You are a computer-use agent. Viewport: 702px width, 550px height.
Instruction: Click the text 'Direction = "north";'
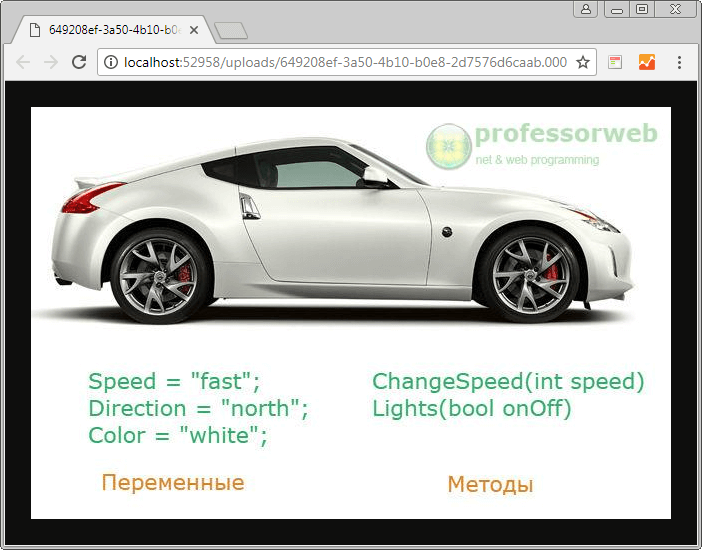[x=198, y=408]
